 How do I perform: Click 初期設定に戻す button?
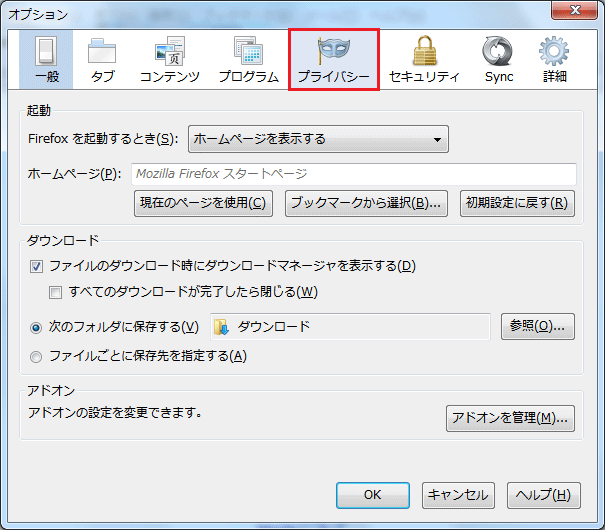coord(517,203)
